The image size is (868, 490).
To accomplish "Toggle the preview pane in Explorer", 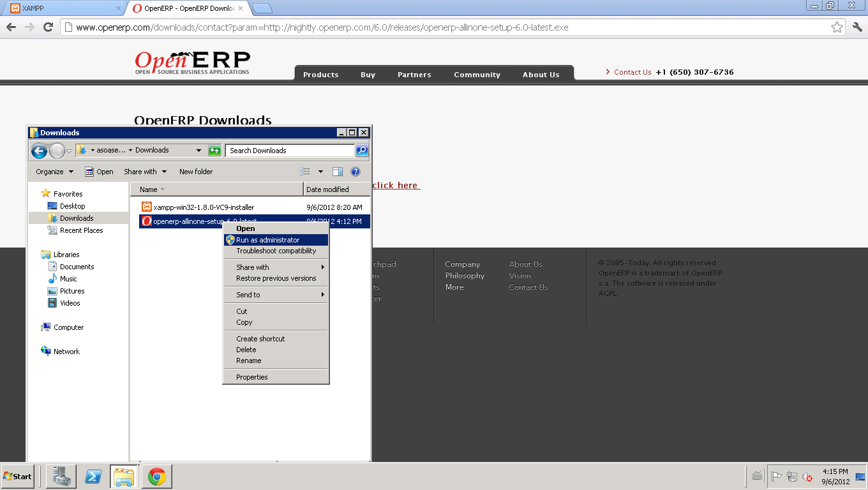I will [x=338, y=171].
